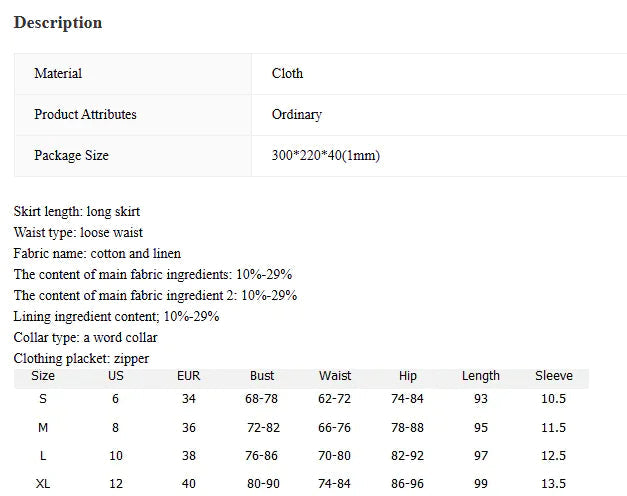This screenshot has height=496, width=627.
Task: Click the Clothing placket: zipper line
Action: (x=81, y=359)
